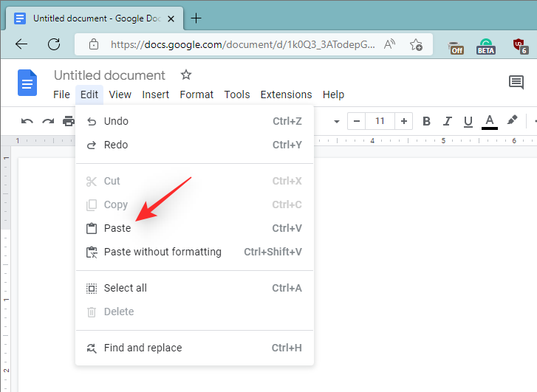The image size is (537, 392).
Task: Click the highlight color pen icon
Action: pyautogui.click(x=511, y=121)
